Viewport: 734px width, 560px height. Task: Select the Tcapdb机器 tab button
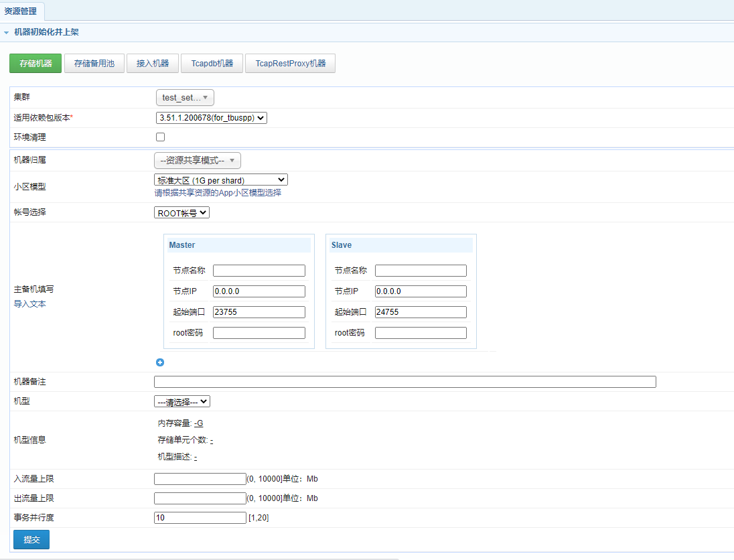click(x=212, y=63)
